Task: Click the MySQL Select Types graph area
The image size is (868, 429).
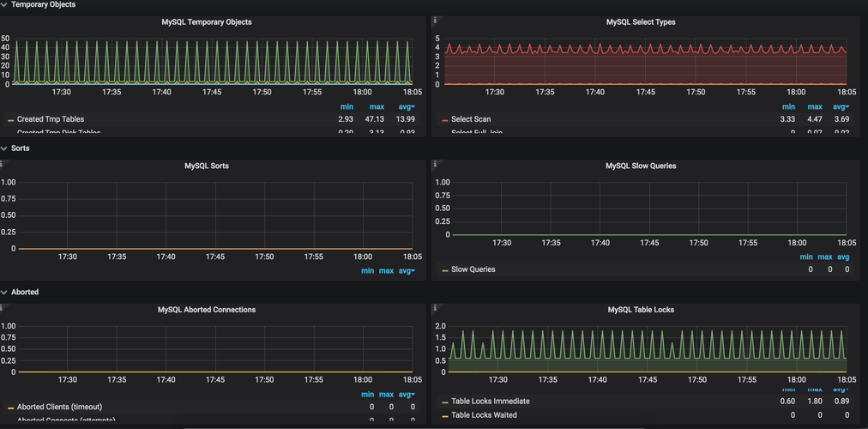Action: 645,61
